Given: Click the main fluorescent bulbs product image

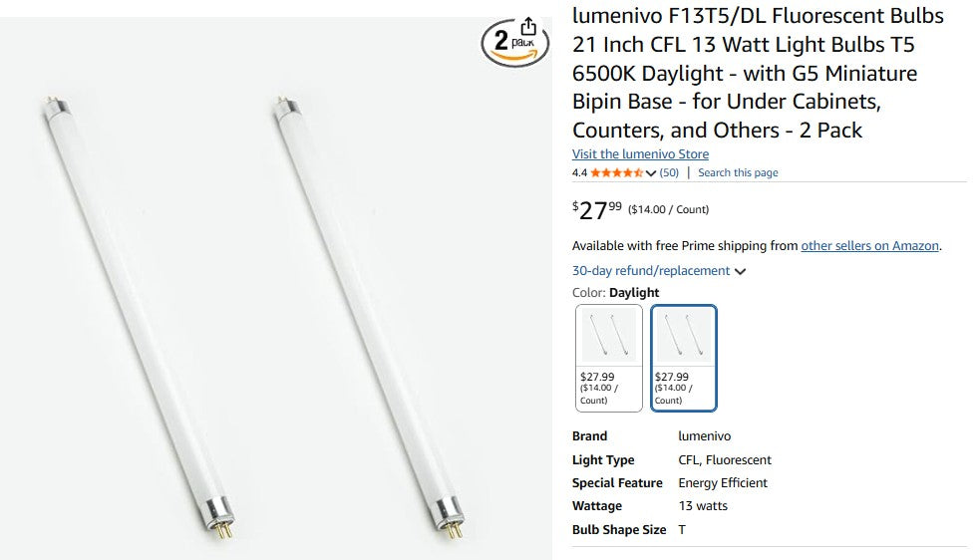Looking at the screenshot, I should (276, 299).
